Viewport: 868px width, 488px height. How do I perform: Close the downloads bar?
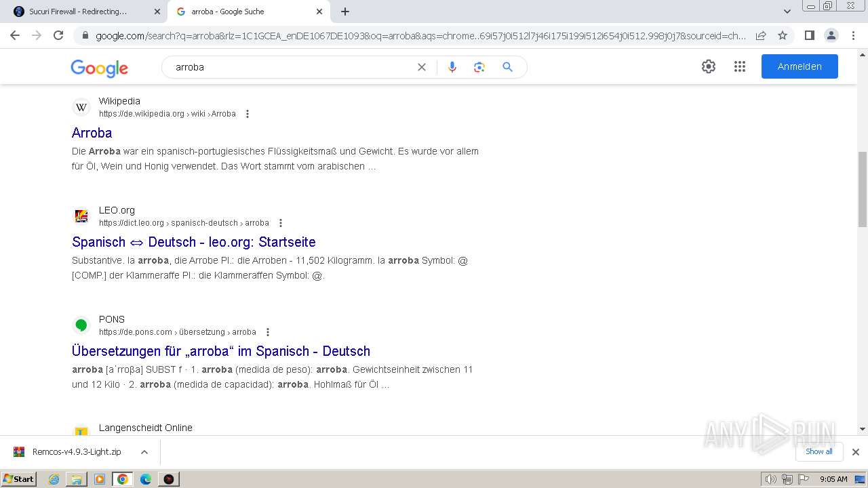[x=856, y=452]
